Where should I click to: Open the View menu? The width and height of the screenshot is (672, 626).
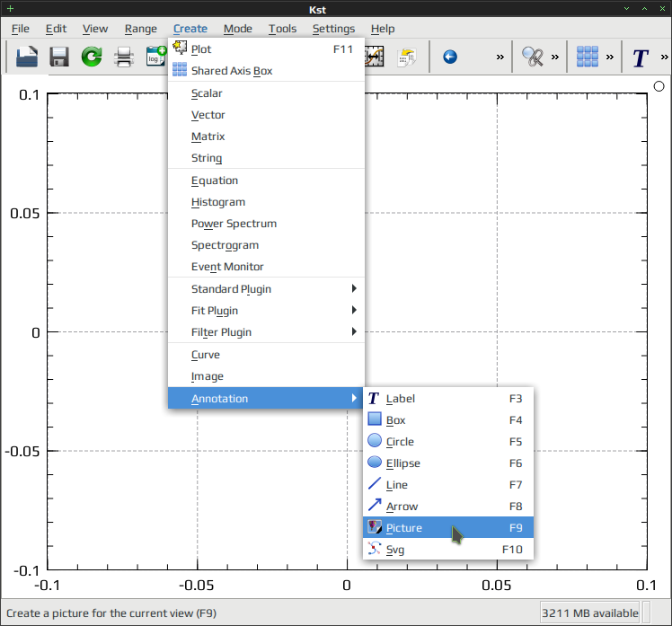(95, 29)
